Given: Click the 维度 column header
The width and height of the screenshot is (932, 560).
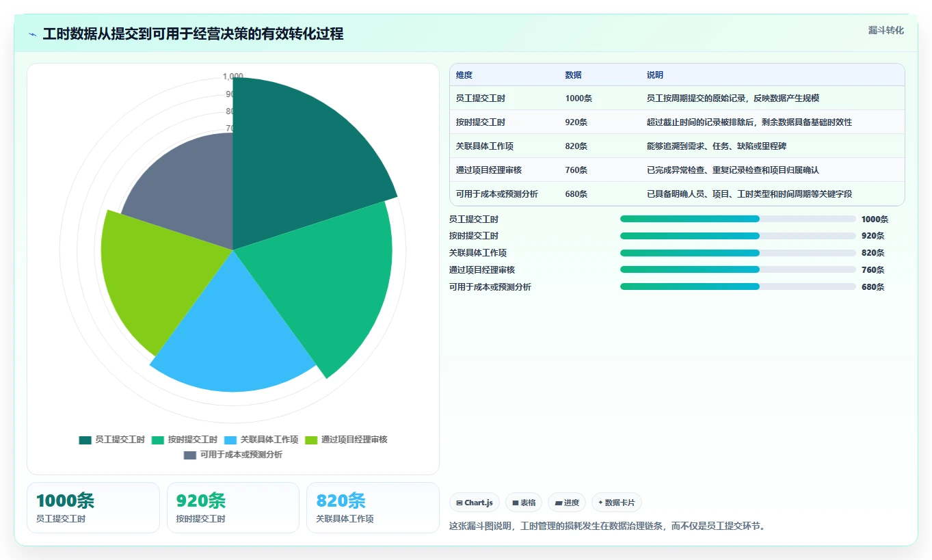Looking at the screenshot, I should (464, 75).
